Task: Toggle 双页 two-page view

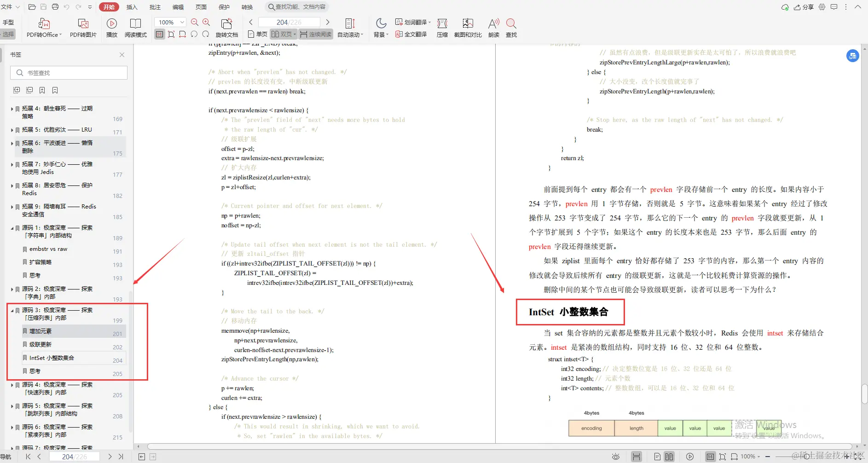Action: pos(283,34)
